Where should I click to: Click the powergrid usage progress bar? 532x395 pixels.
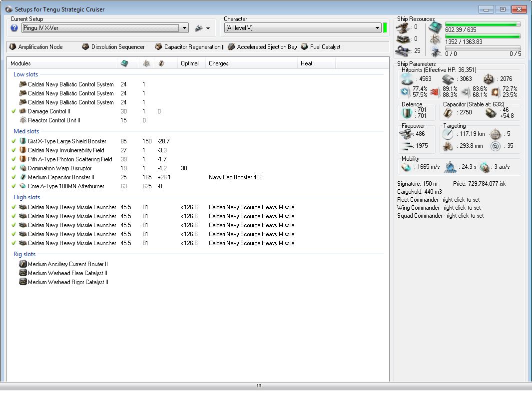tap(483, 36)
